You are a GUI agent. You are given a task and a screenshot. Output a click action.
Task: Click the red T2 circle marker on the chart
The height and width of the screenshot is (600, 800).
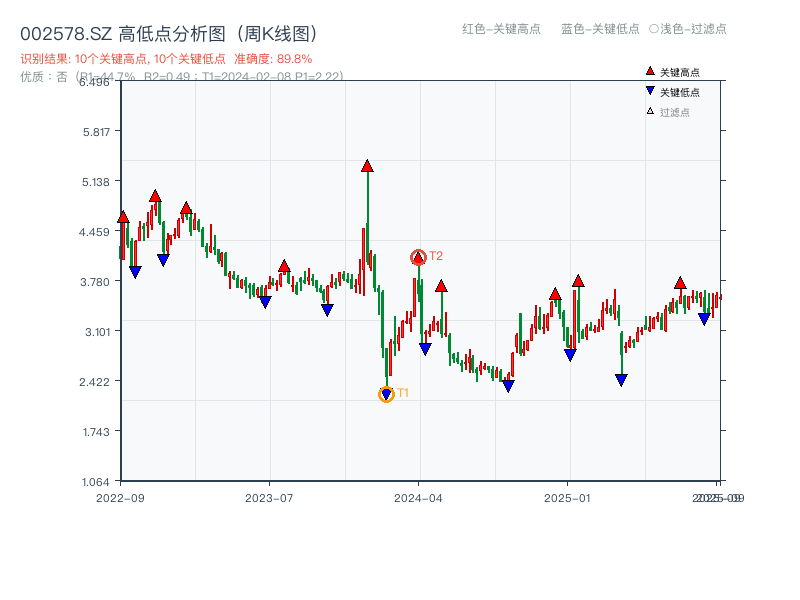pyautogui.click(x=417, y=257)
